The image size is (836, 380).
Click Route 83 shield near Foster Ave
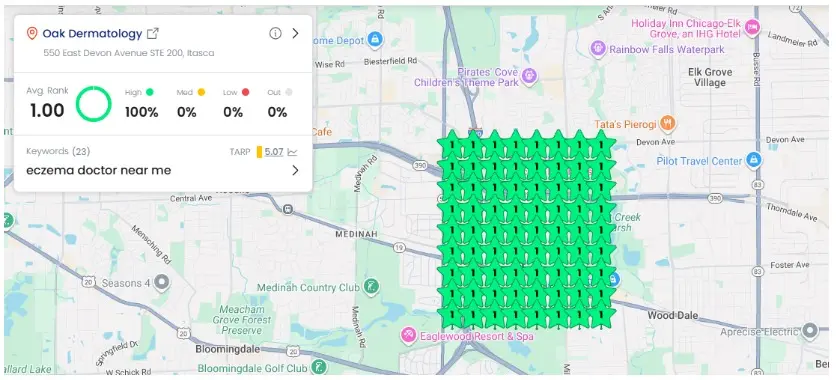[757, 272]
